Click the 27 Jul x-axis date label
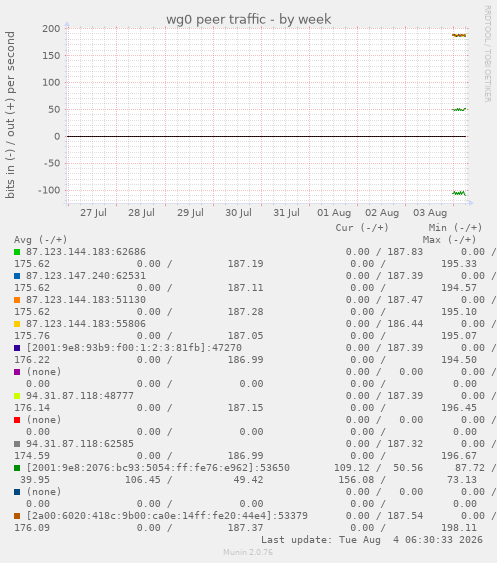This screenshot has height=563, width=497. pyautogui.click(x=93, y=213)
